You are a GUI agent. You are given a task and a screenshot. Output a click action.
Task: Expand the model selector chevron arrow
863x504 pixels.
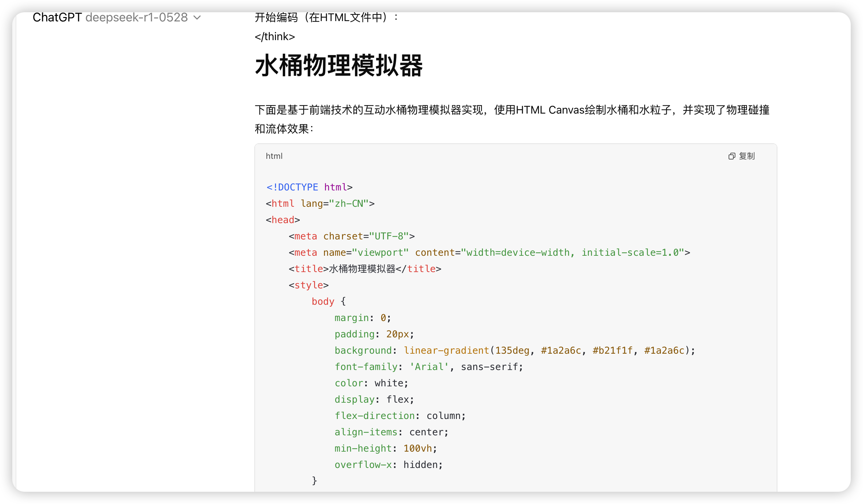pos(197,17)
